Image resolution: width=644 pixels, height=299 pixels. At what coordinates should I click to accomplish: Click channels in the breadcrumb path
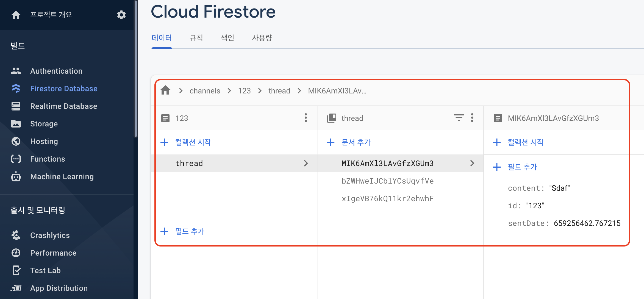point(205,91)
